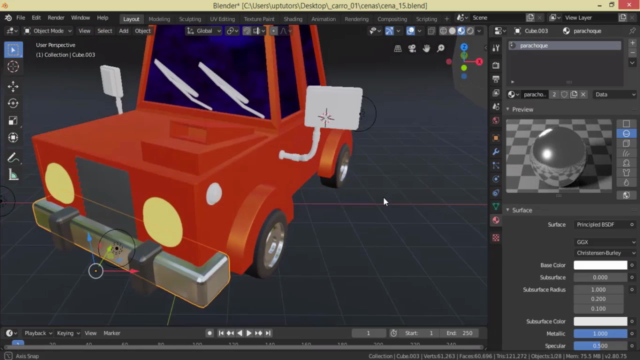The width and height of the screenshot is (640, 360).
Task: Toggle X-ray mode
Action: pos(431,31)
